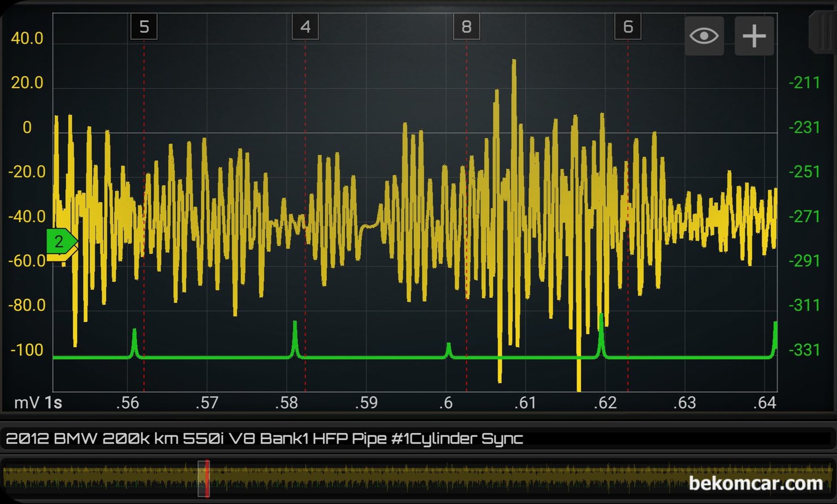Image resolution: width=837 pixels, height=504 pixels.
Task: Click the red position cursor in overview strip
Action: click(208, 479)
